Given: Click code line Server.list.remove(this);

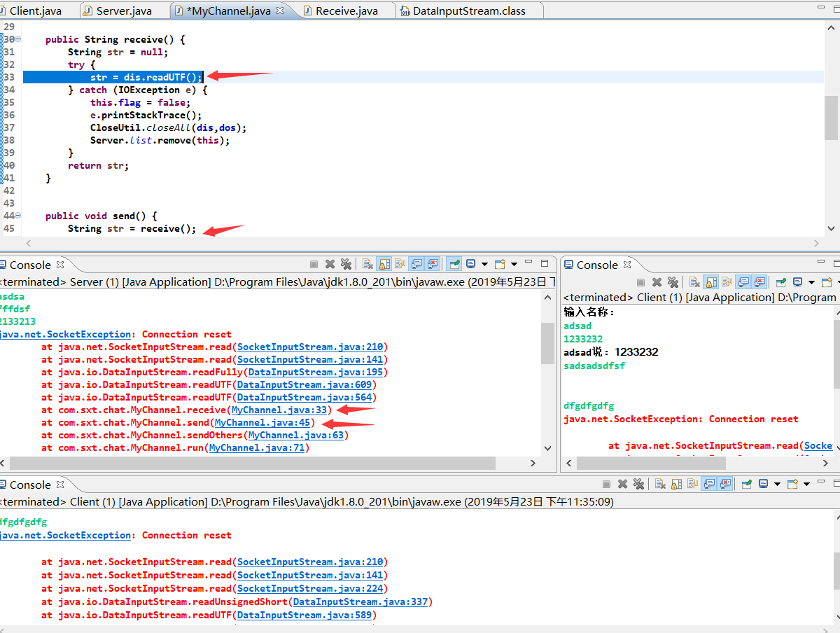Looking at the screenshot, I should click(160, 140).
